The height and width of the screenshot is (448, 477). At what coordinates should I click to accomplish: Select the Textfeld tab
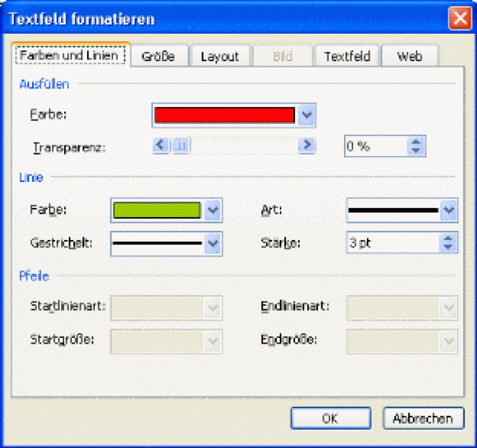coord(347,56)
